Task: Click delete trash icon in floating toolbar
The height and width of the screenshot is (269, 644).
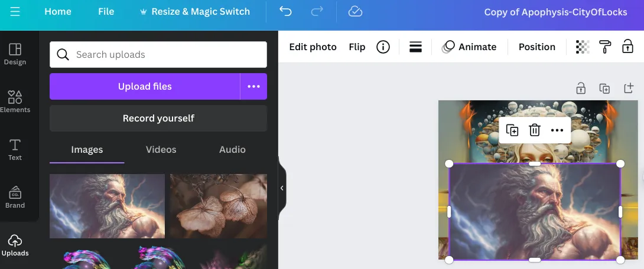Action: [x=534, y=130]
